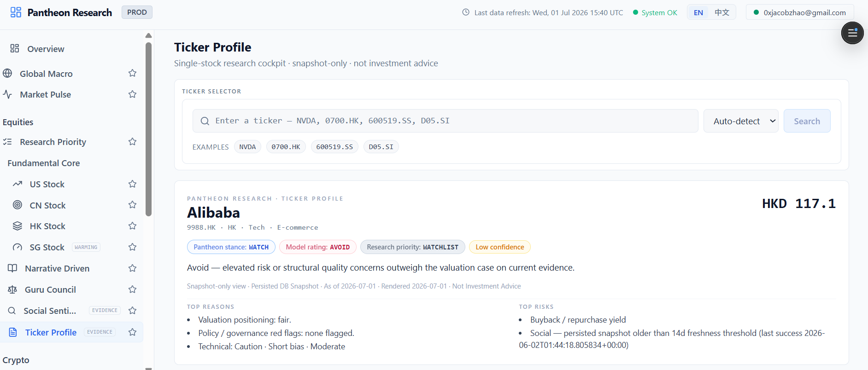Open the Auto-detect market dropdown
The image size is (868, 370).
pyautogui.click(x=741, y=121)
